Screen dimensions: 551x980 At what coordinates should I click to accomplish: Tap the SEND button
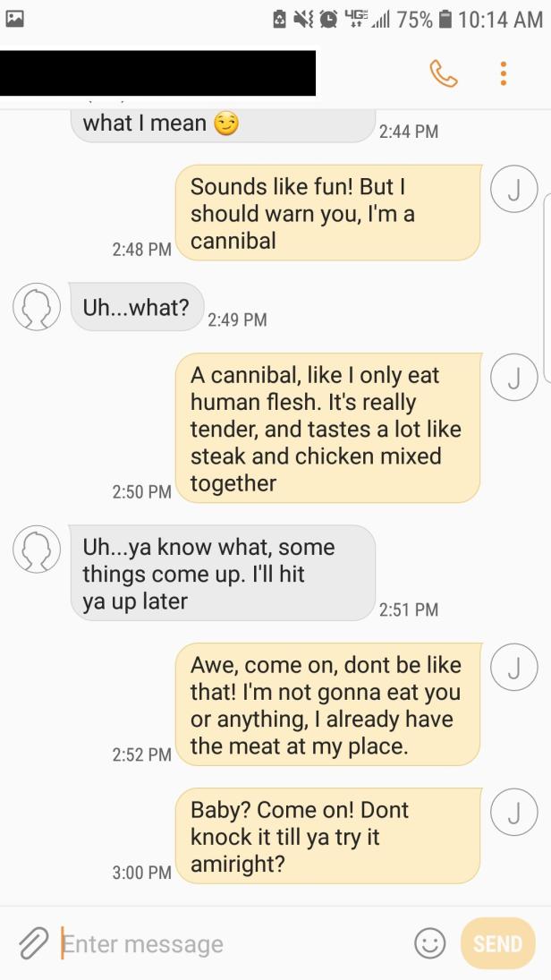pos(497,942)
